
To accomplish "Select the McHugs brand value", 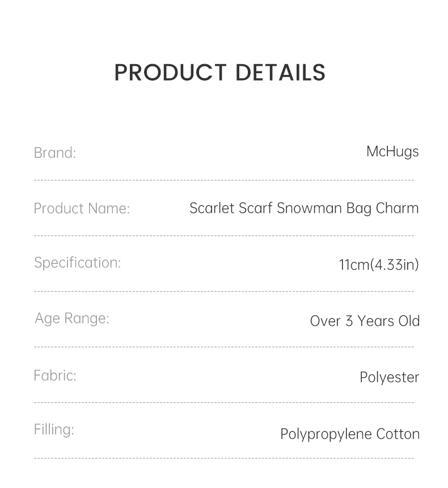I will (x=392, y=152).
